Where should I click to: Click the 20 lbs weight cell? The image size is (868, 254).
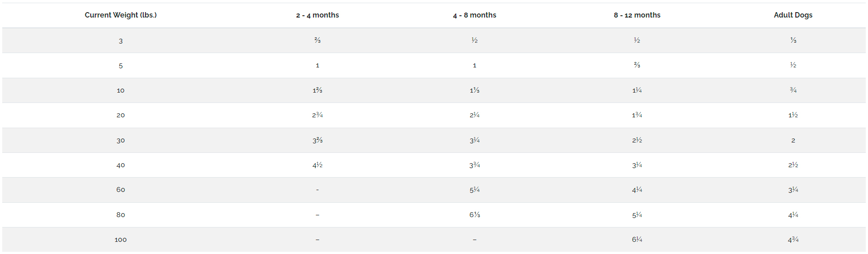point(121,115)
